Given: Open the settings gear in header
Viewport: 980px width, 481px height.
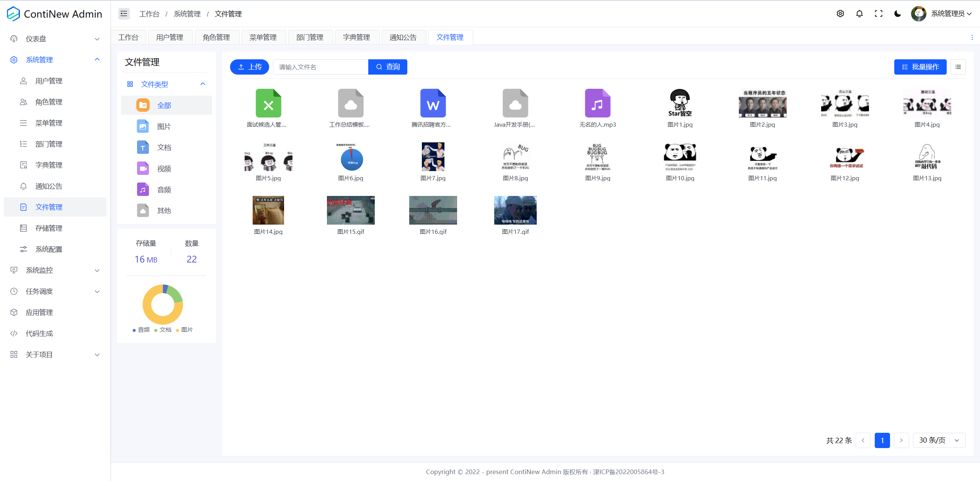Looking at the screenshot, I should [x=840, y=14].
